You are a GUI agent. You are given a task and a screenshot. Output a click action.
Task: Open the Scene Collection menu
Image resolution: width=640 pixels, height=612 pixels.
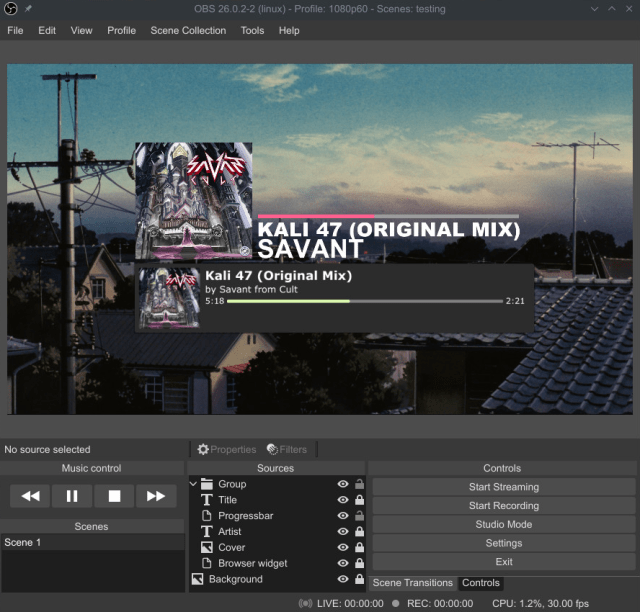tap(188, 31)
